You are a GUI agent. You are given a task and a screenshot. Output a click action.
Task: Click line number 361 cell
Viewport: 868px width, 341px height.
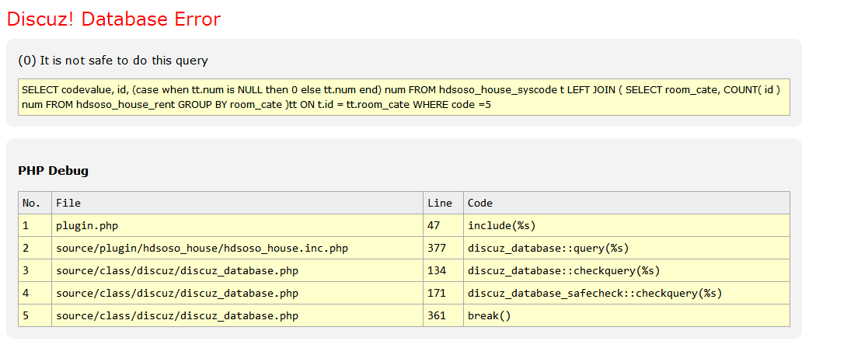point(437,315)
